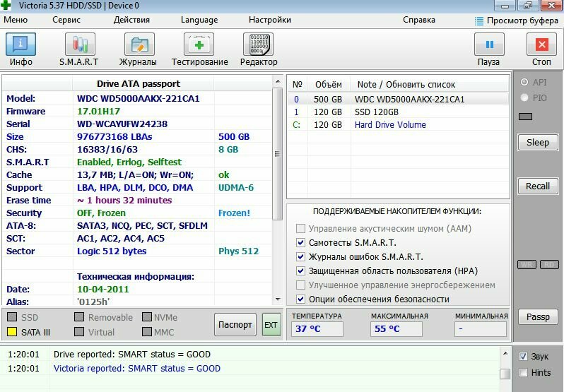This screenshot has height=392, width=564.
Task: Click log entry Drive reported: SMART status
Action: pos(131,355)
